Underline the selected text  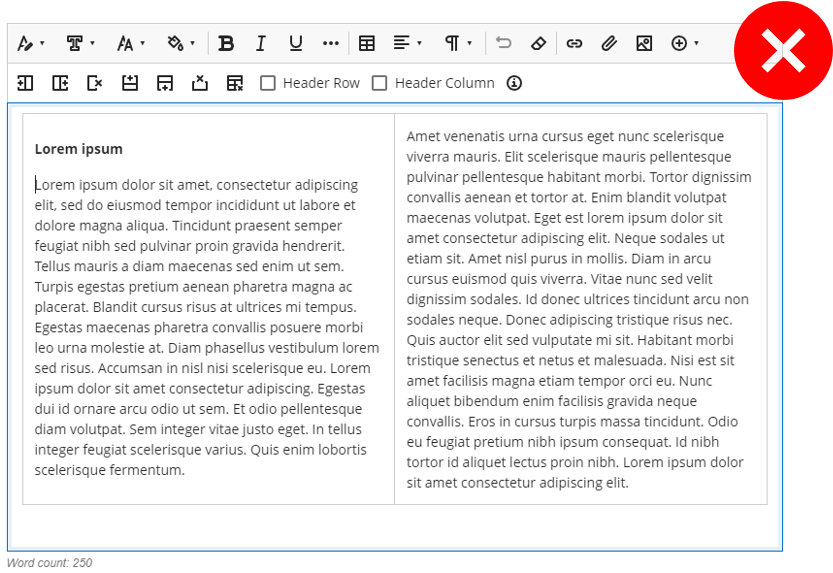point(295,44)
